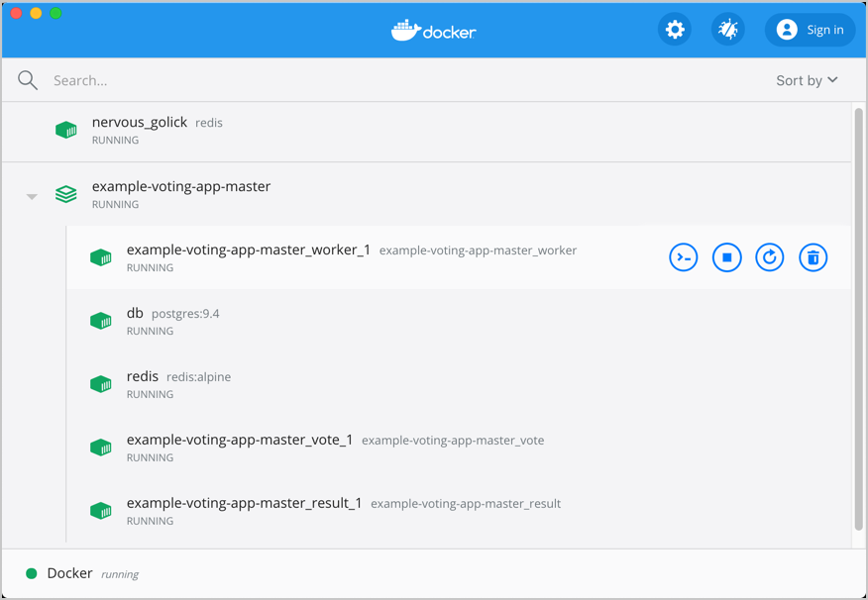This screenshot has height=600, width=868.
Task: Open Docker Dashboard settings via the gear icon
Action: pyautogui.click(x=675, y=29)
